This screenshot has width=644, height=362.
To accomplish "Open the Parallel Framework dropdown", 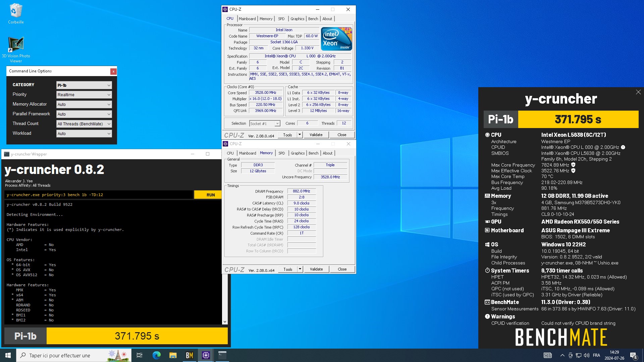I will [x=84, y=114].
